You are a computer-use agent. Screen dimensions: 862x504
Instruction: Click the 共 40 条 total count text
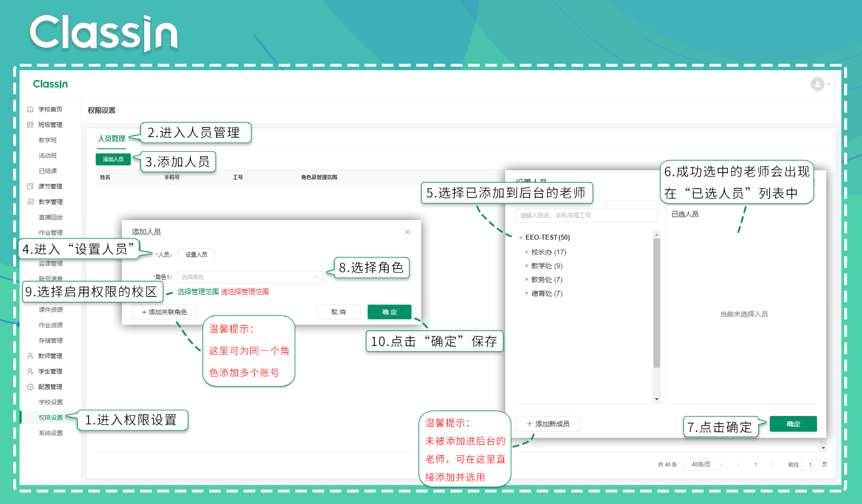pyautogui.click(x=667, y=464)
